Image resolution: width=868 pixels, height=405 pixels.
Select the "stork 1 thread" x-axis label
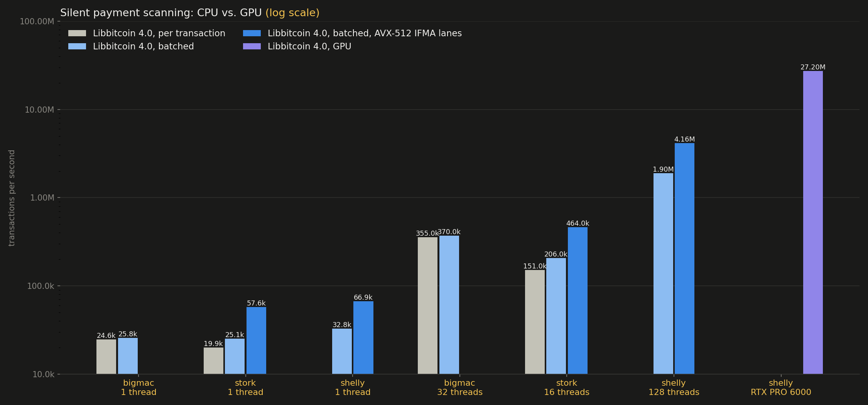(245, 388)
